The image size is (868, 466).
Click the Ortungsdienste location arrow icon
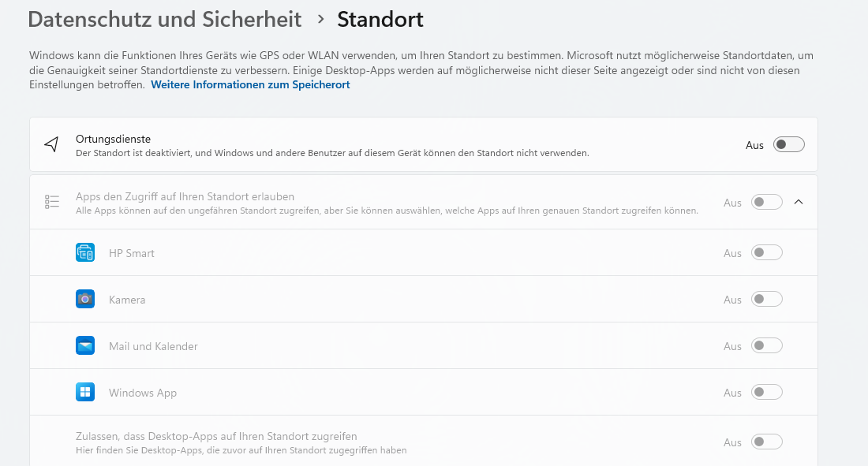[x=52, y=144]
